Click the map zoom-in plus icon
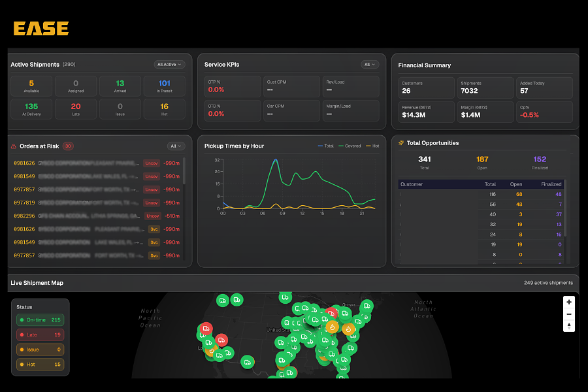Screen dimensions: 588x392 pyautogui.click(x=568, y=302)
